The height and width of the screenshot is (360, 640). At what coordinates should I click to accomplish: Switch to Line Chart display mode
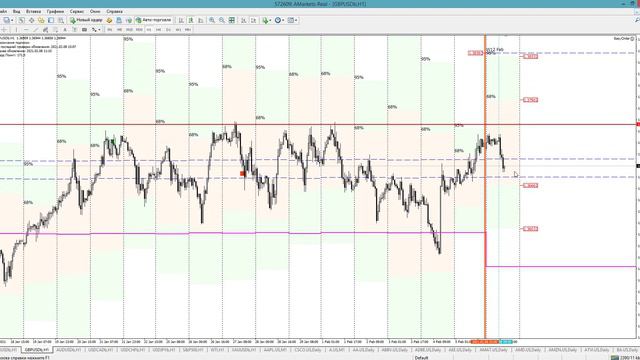[201, 20]
